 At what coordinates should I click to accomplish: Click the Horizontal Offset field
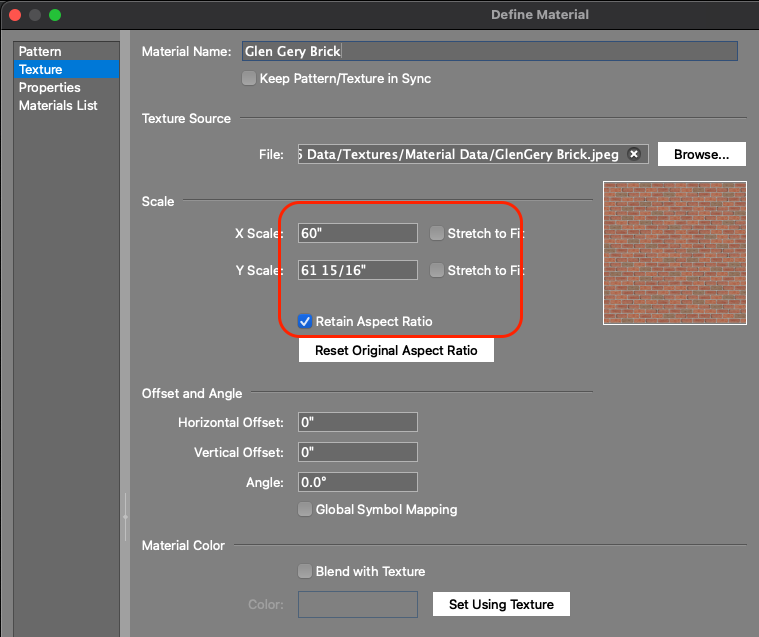point(357,423)
